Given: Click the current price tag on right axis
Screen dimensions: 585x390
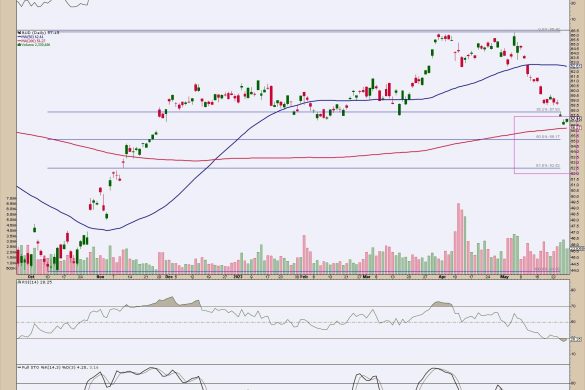Looking at the screenshot, I should 576,119.
